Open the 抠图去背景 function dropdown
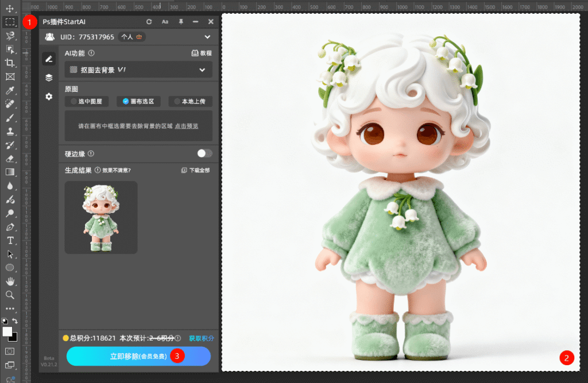588x383 pixels. (138, 70)
